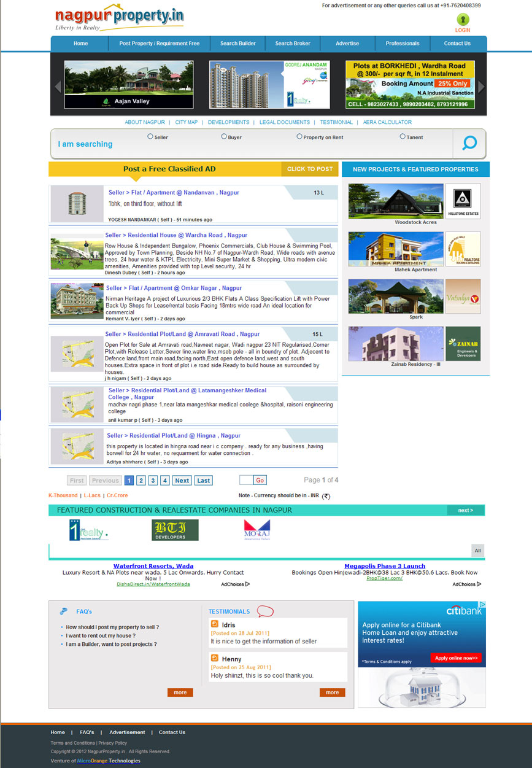The height and width of the screenshot is (768, 532).
Task: Open the Woodstock Acres thumbnail
Action: [x=396, y=201]
